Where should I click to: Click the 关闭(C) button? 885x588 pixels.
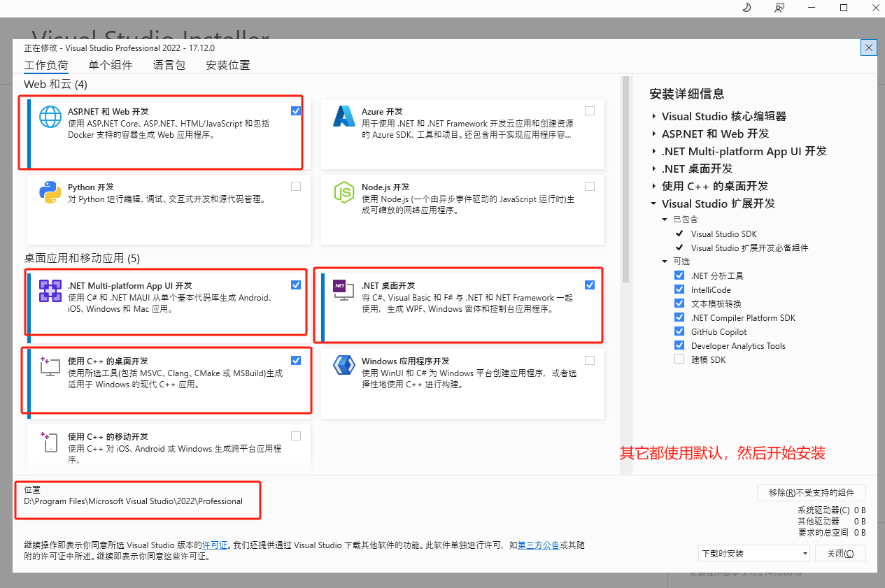click(x=840, y=553)
